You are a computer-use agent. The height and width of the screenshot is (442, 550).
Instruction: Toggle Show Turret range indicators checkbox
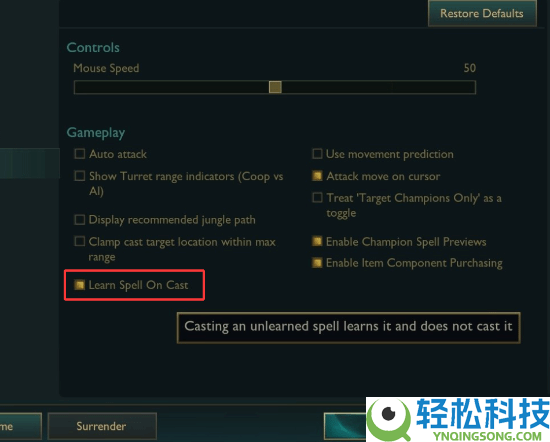80,176
